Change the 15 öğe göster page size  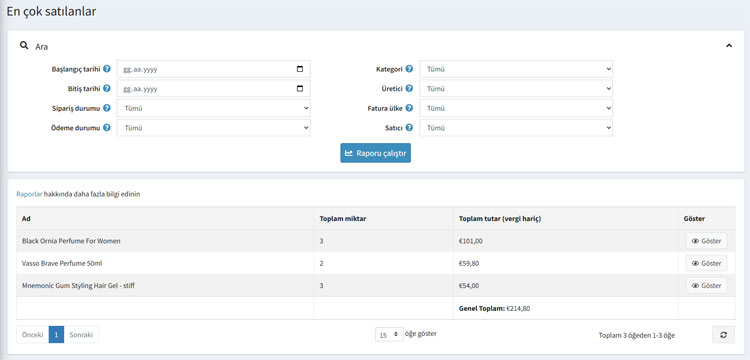click(389, 335)
